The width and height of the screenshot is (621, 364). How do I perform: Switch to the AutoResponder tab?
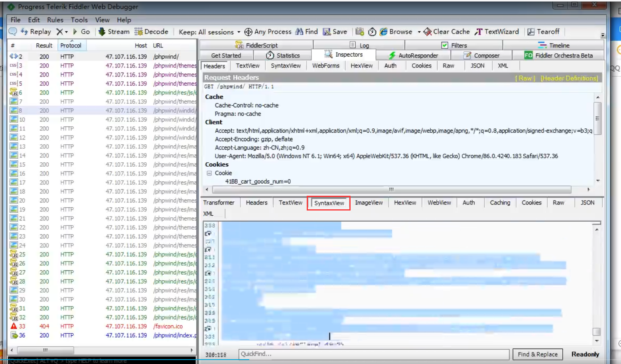pyautogui.click(x=413, y=55)
